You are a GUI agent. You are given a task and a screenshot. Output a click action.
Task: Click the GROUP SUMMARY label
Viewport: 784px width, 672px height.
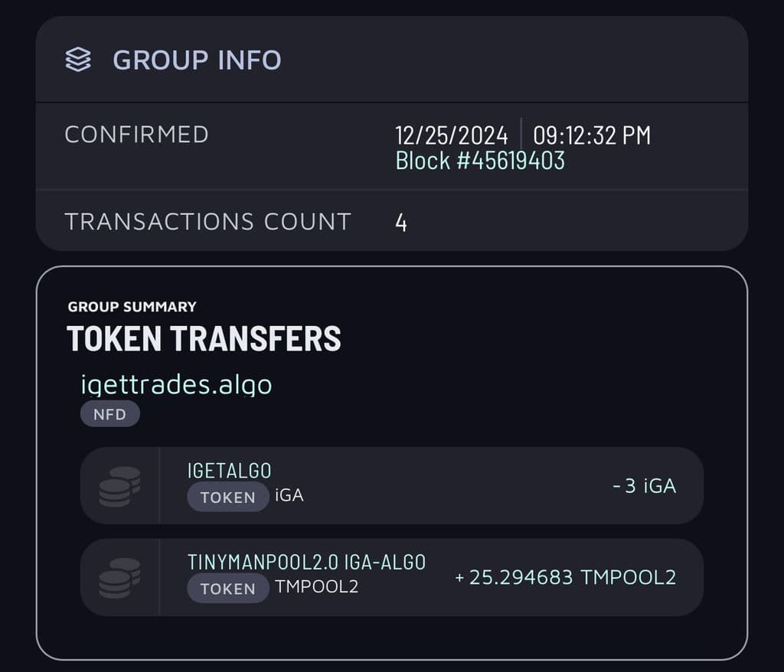coord(132,306)
